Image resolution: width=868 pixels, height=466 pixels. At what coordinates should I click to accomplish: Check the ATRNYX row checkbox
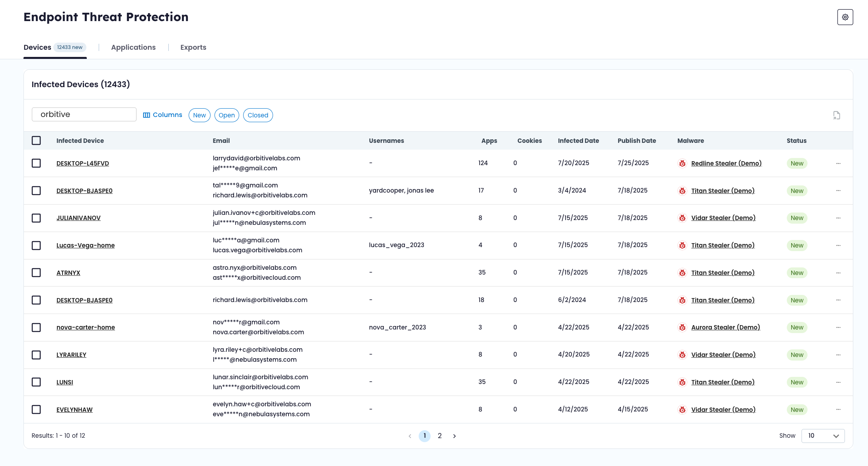point(36,273)
